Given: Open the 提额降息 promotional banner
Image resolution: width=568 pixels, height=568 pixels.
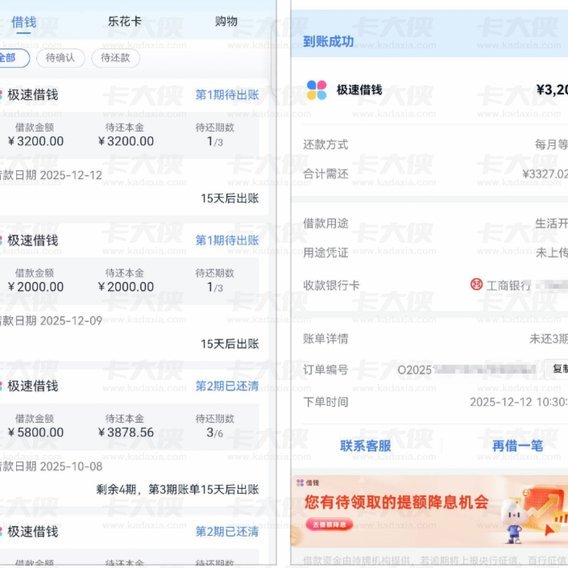Looking at the screenshot, I should pos(429,511).
